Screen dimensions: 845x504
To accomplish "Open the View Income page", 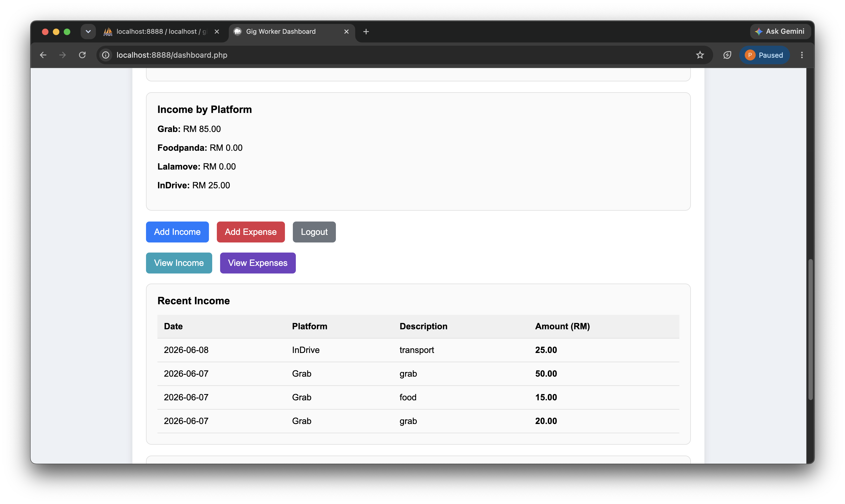I will coord(179,263).
